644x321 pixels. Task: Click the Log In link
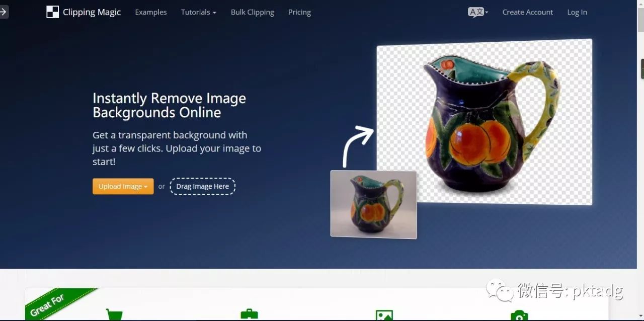[577, 12]
